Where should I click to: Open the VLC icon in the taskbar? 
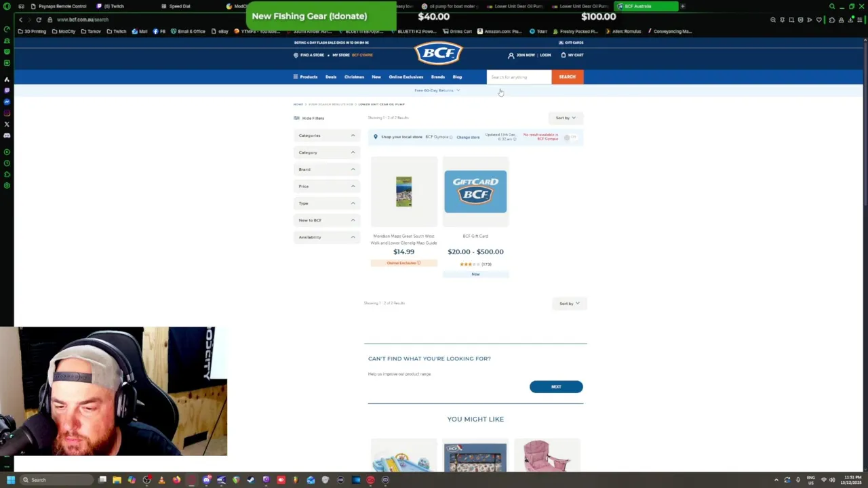pos(161,480)
